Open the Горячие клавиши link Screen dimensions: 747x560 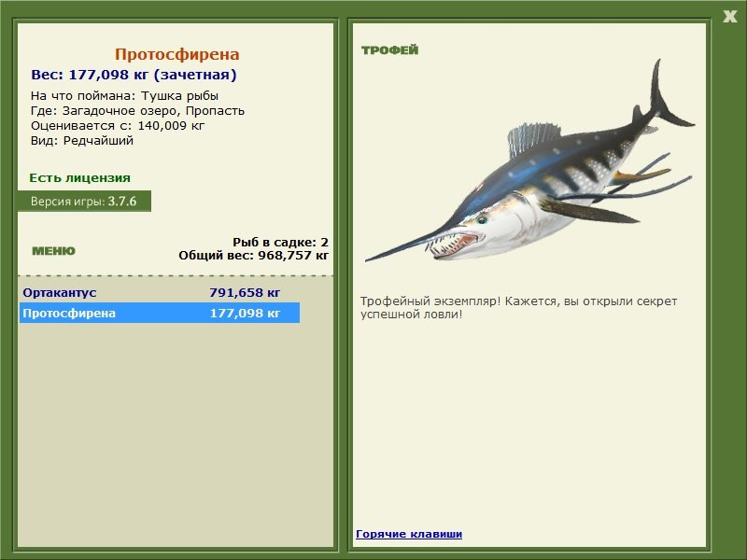point(409,534)
